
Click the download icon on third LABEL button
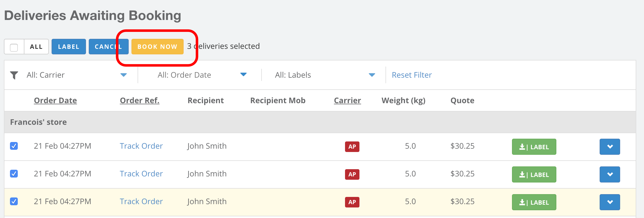point(523,202)
